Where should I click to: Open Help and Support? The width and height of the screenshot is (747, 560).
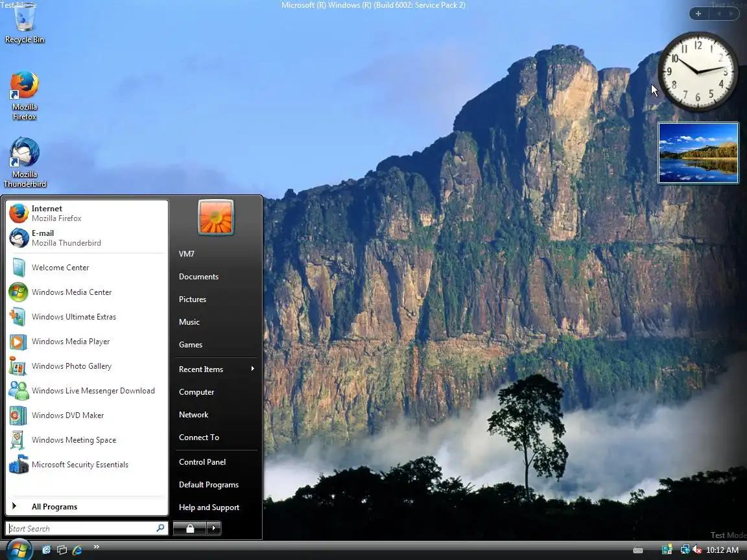tap(216, 507)
